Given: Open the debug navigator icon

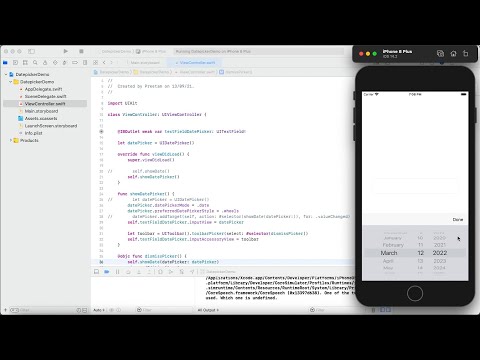Looking at the screenshot, I should [65, 63].
